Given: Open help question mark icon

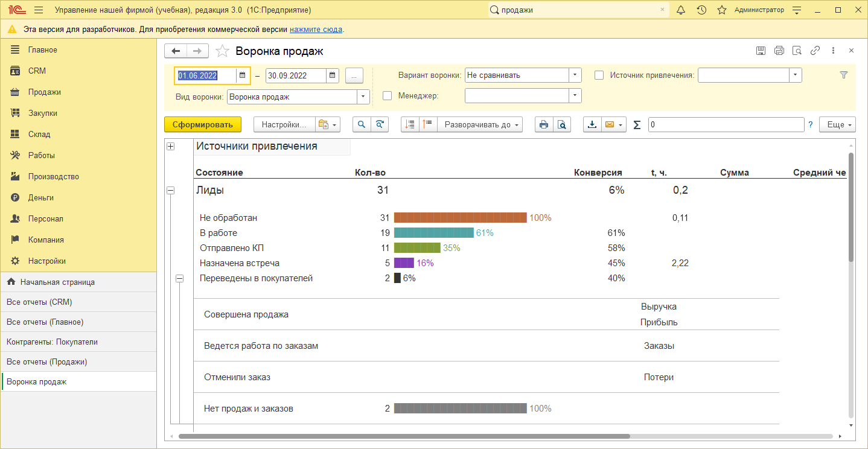Looking at the screenshot, I should [810, 124].
